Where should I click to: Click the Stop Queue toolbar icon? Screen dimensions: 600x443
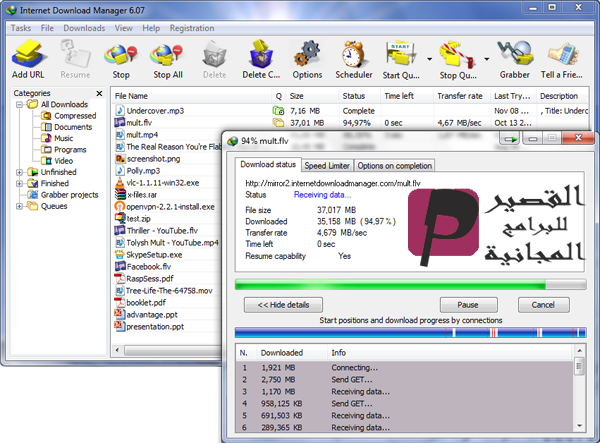point(457,54)
